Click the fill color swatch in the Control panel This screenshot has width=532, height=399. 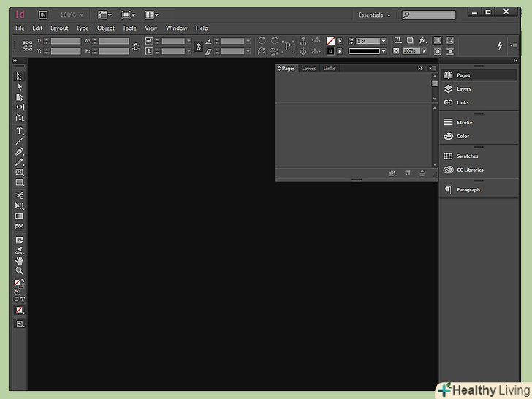331,42
